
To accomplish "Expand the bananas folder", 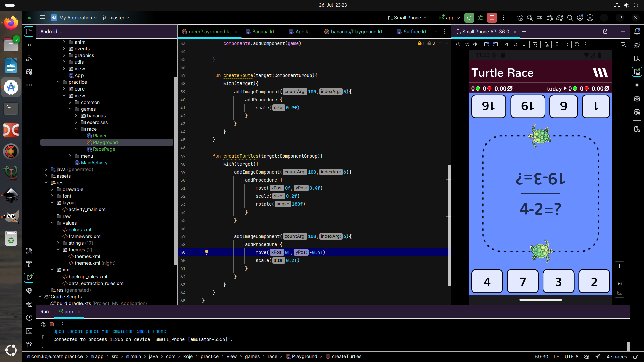I will 76,116.
